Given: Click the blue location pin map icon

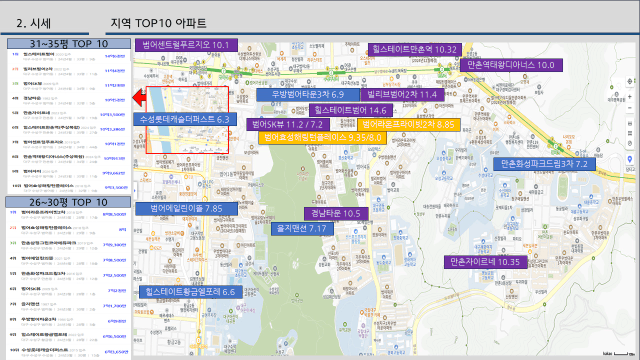Looking at the screenshot, I should 630,159.
